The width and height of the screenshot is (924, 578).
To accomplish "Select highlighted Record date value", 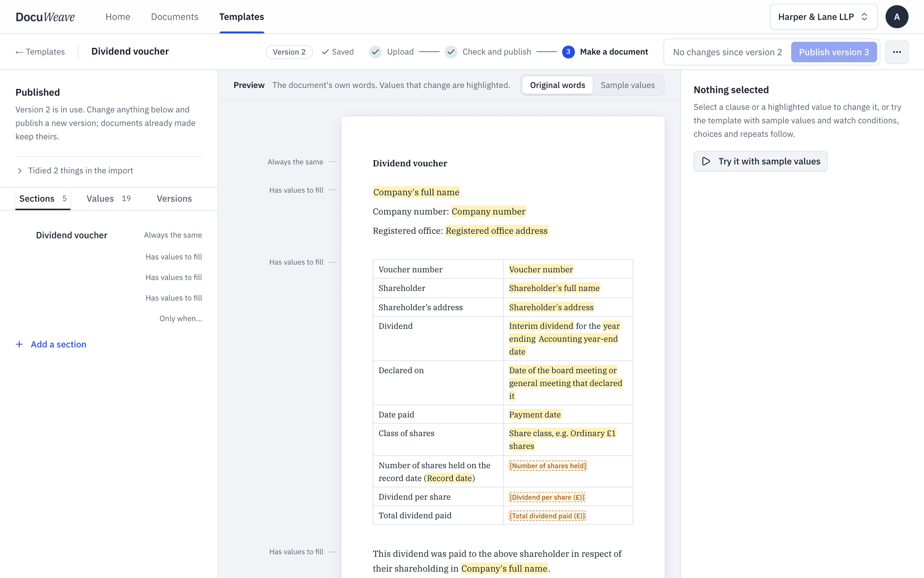I will [x=449, y=478].
